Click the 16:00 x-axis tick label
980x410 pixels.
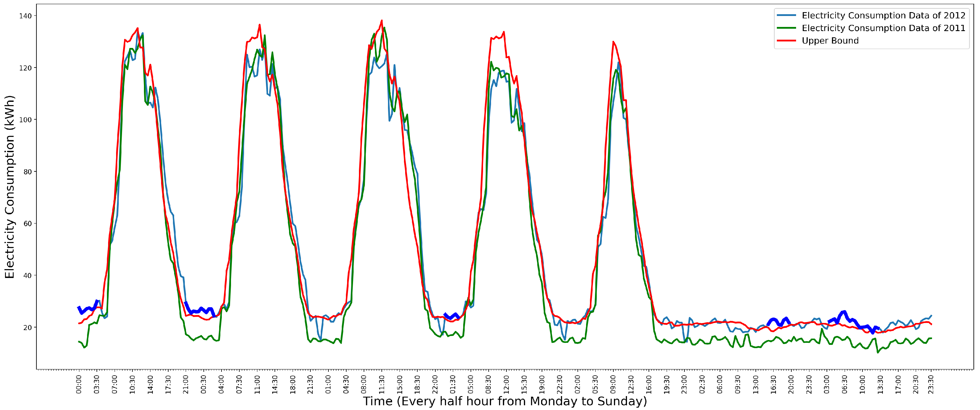pyautogui.click(x=649, y=384)
